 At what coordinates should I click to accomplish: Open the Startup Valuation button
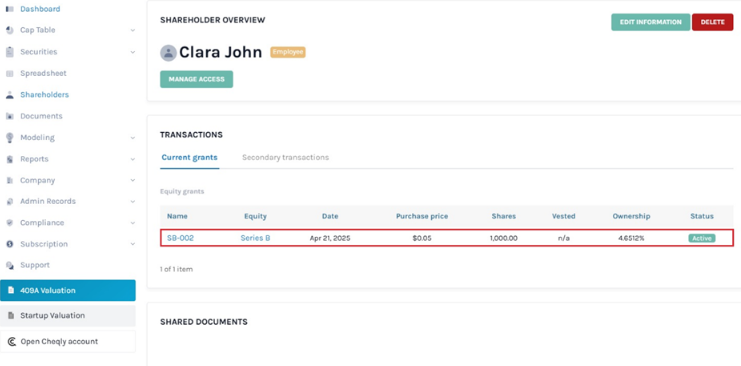(x=68, y=315)
